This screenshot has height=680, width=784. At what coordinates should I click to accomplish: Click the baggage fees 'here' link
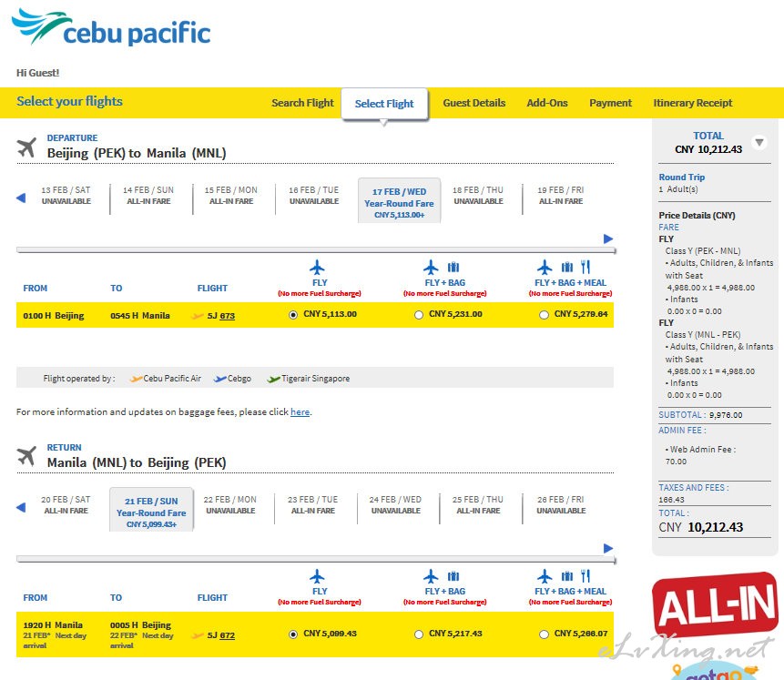pyautogui.click(x=300, y=412)
